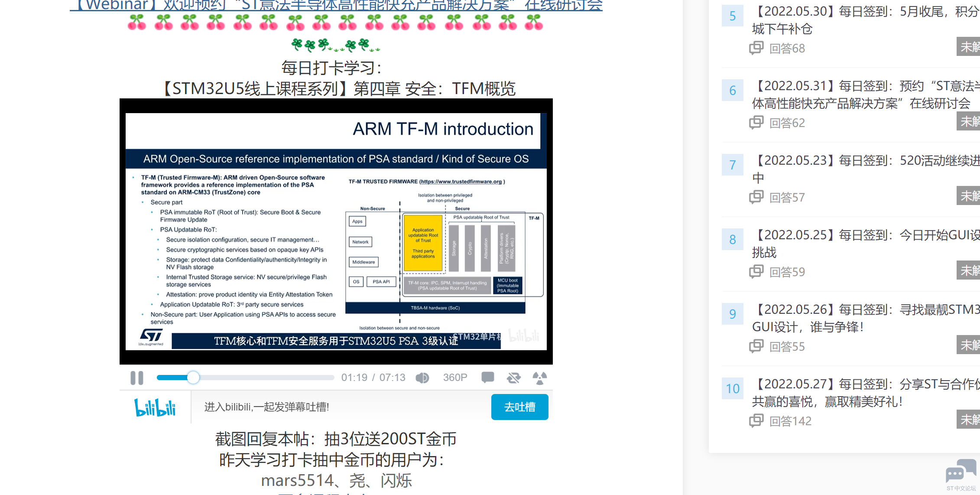
Task: Click the 去吐槽 button
Action: tap(519, 407)
